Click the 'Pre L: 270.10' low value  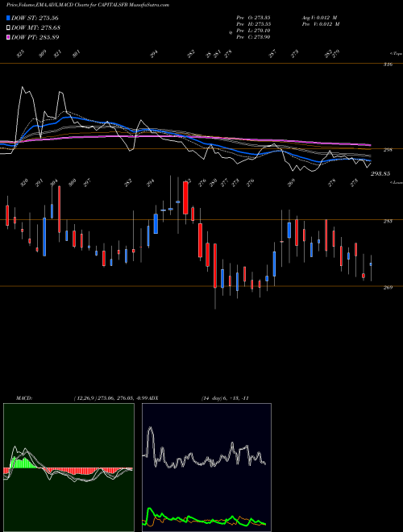[x=253, y=31]
